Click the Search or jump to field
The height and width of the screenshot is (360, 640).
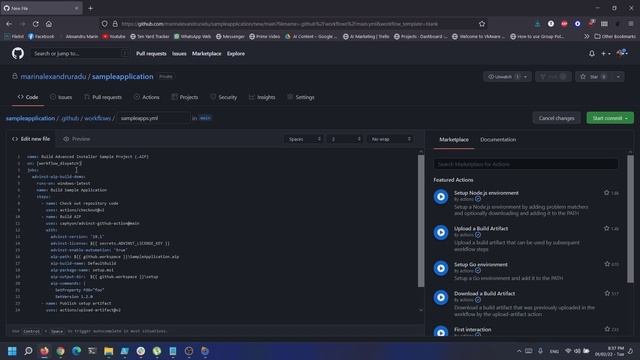pyautogui.click(x=80, y=53)
